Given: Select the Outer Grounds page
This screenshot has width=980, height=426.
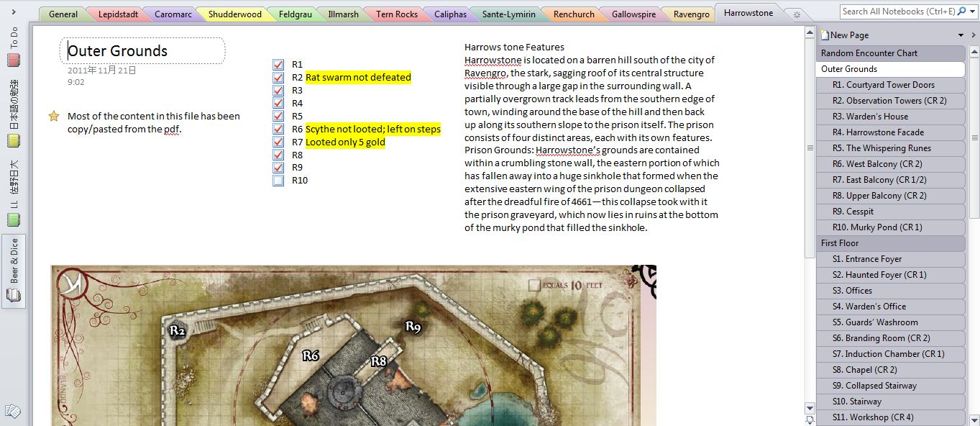Looking at the screenshot, I should pos(891,69).
